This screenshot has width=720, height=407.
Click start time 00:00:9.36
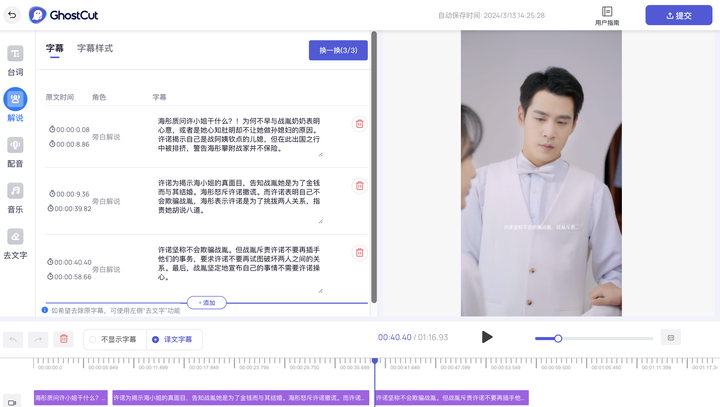(x=73, y=194)
